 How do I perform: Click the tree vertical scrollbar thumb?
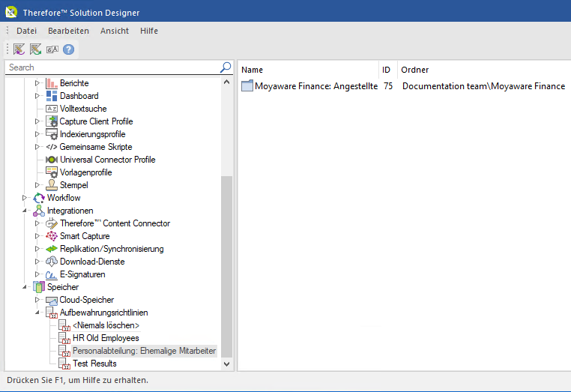[x=226, y=267]
